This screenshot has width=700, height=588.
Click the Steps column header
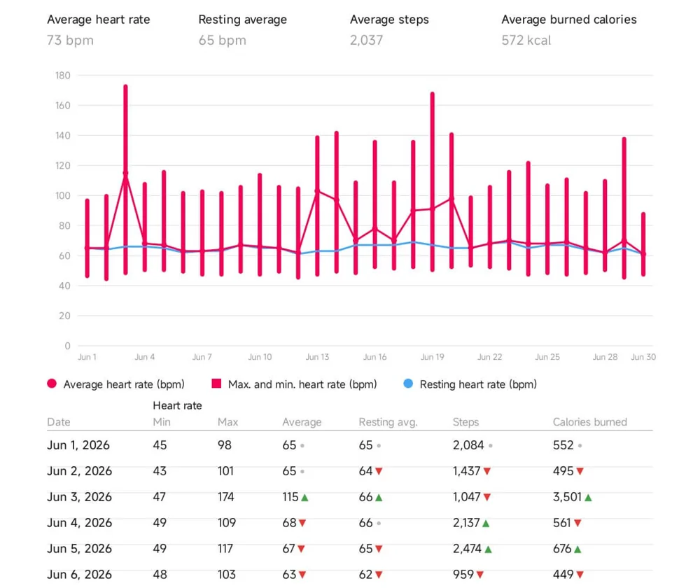pos(465,422)
